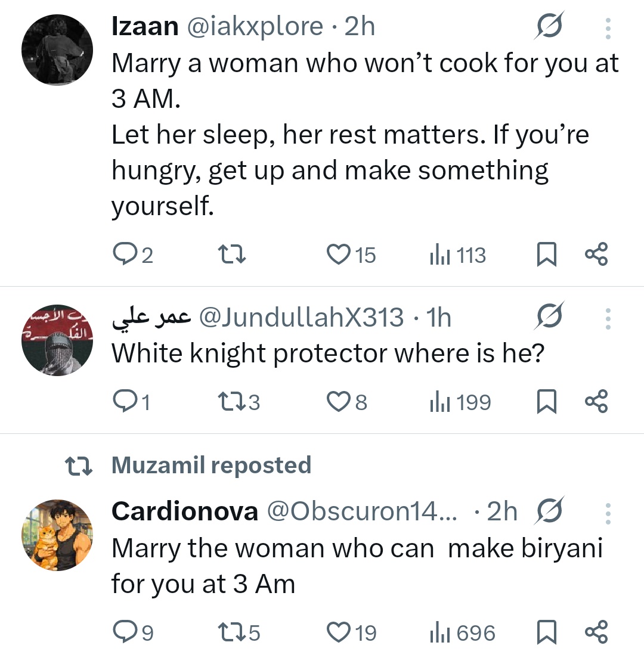Open @JundullahX313 profile handle

coord(301,318)
